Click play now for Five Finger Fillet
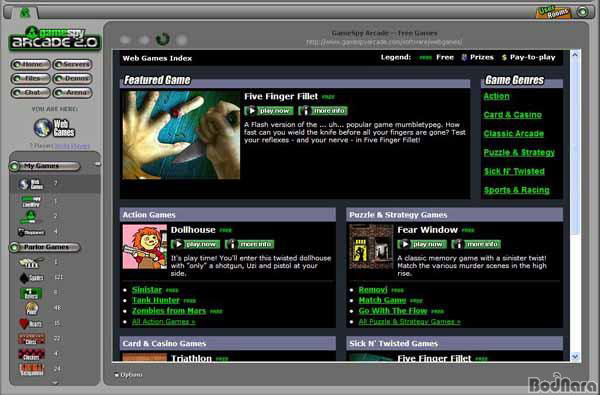The height and width of the screenshot is (395, 600). pos(269,111)
